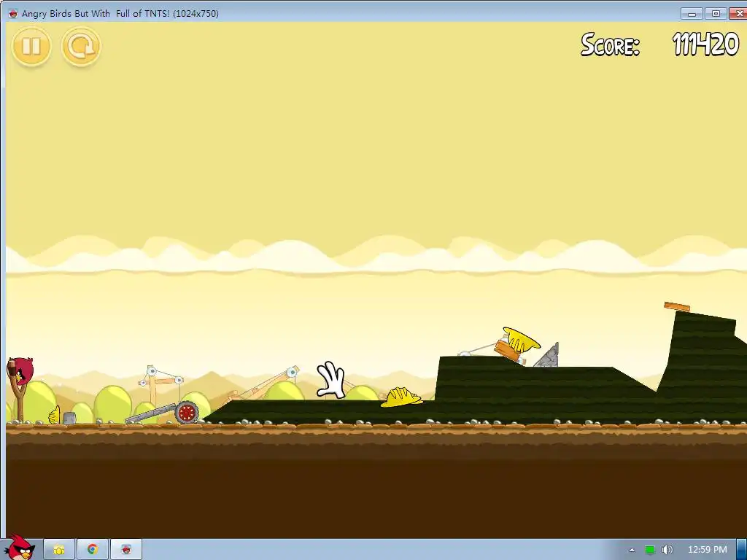
Task: Open the volume speaker tray icon
Action: [667, 550]
